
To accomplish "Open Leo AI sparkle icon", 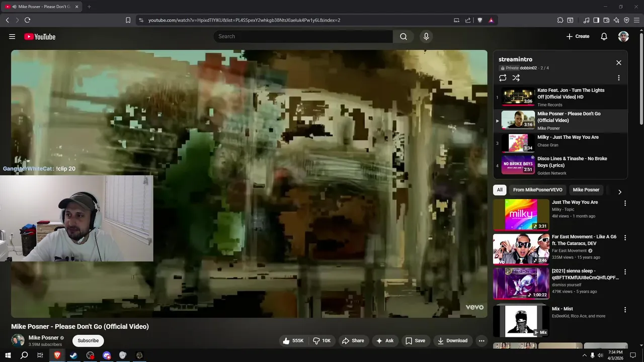I will point(616,20).
